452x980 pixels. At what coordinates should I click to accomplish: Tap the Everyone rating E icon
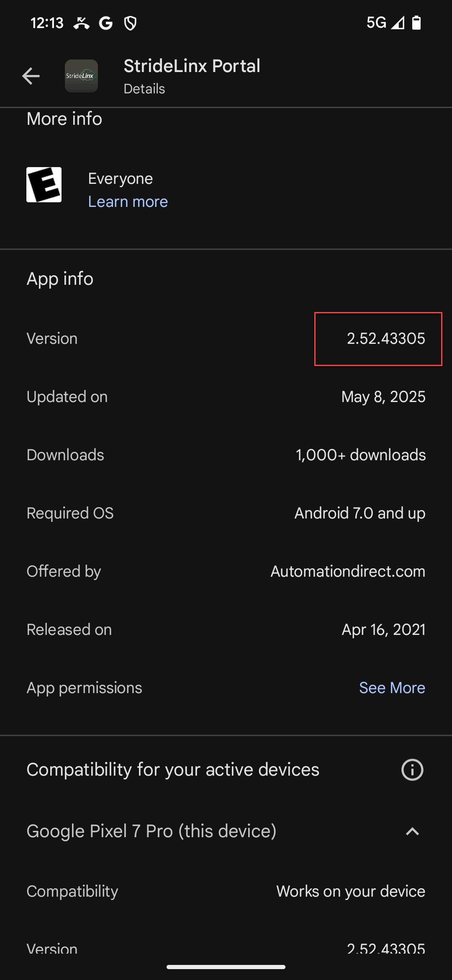pyautogui.click(x=44, y=185)
